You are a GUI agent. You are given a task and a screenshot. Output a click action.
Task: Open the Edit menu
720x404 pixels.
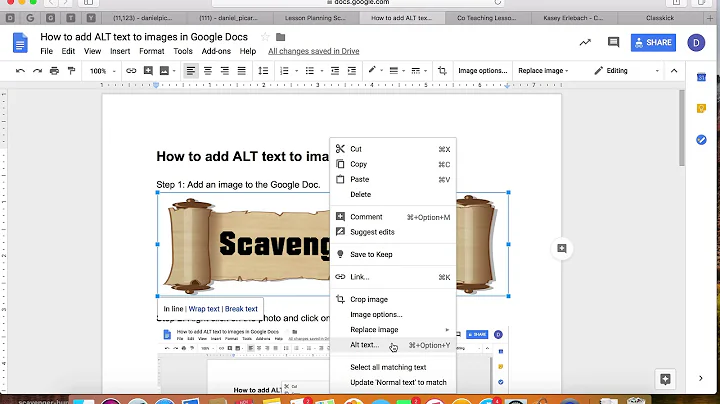pyautogui.click(x=68, y=51)
